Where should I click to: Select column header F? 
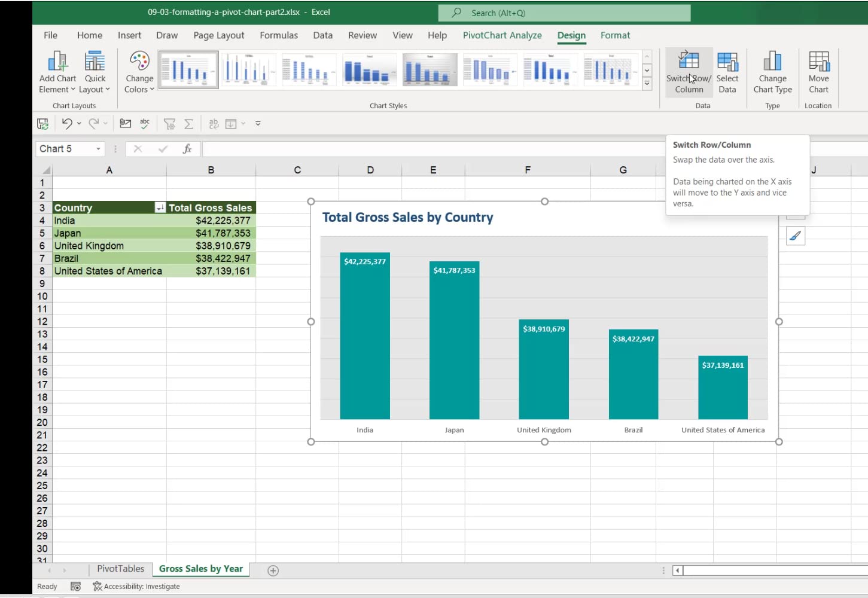coord(528,170)
